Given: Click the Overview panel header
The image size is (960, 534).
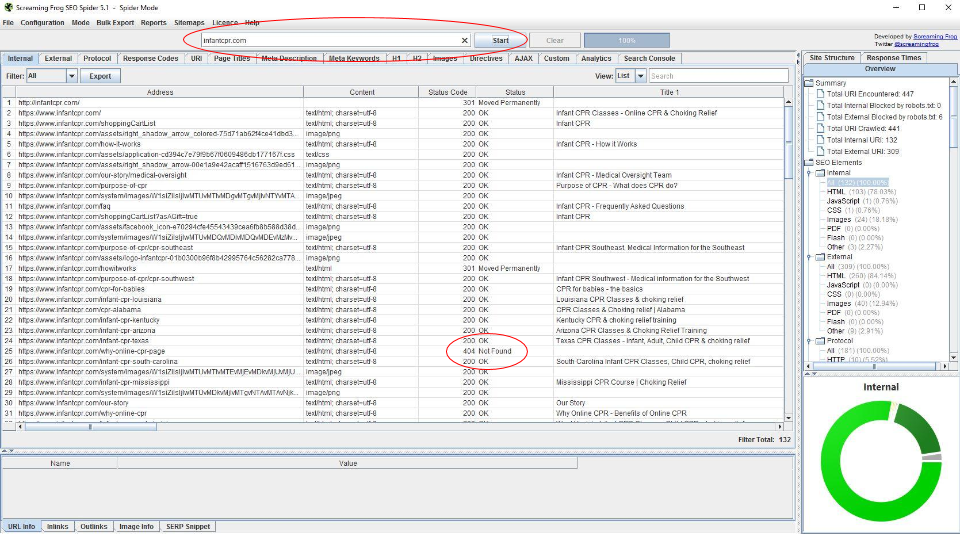Looking at the screenshot, I should 880,69.
